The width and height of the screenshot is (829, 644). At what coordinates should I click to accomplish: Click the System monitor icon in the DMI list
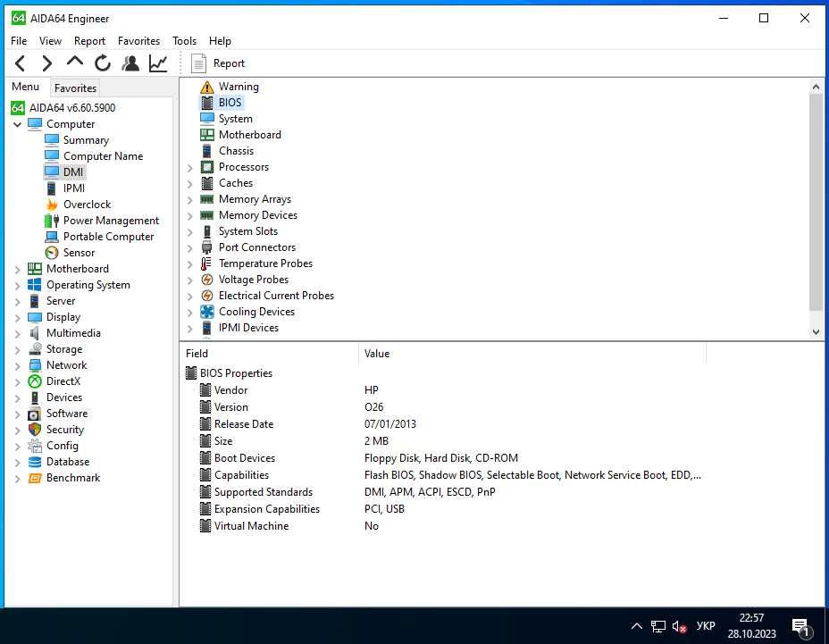(x=207, y=119)
